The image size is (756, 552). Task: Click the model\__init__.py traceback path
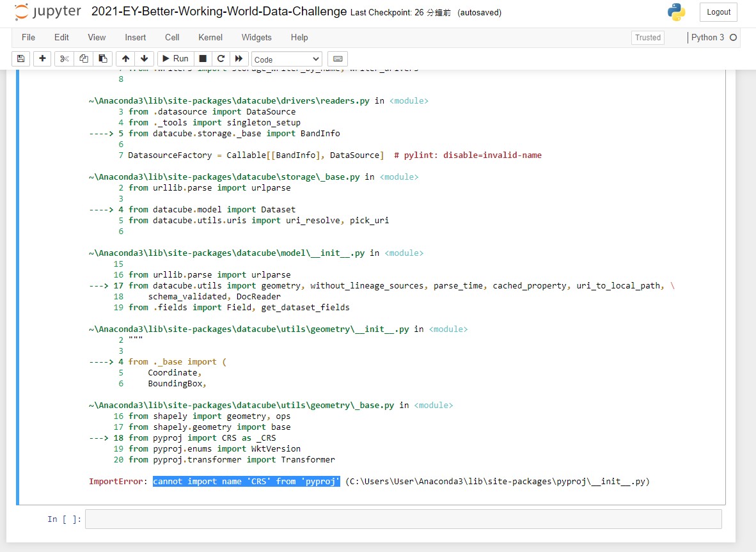(x=226, y=253)
